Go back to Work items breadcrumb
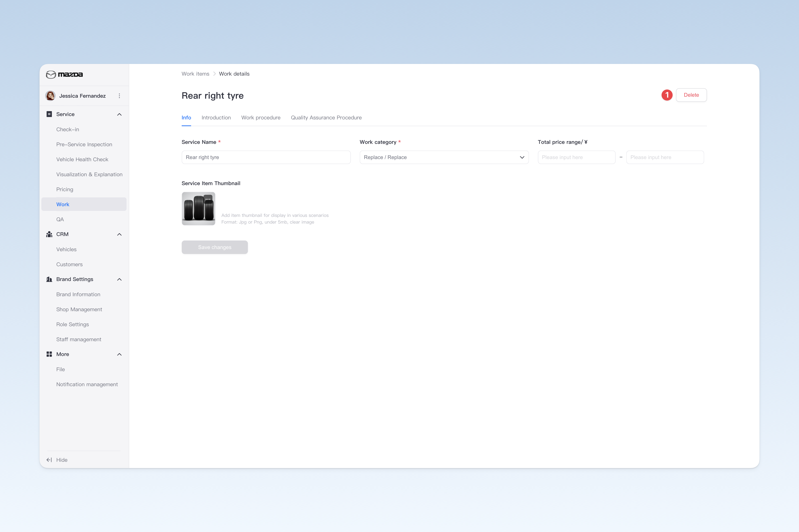Screen dimensions: 799x532 coord(195,74)
